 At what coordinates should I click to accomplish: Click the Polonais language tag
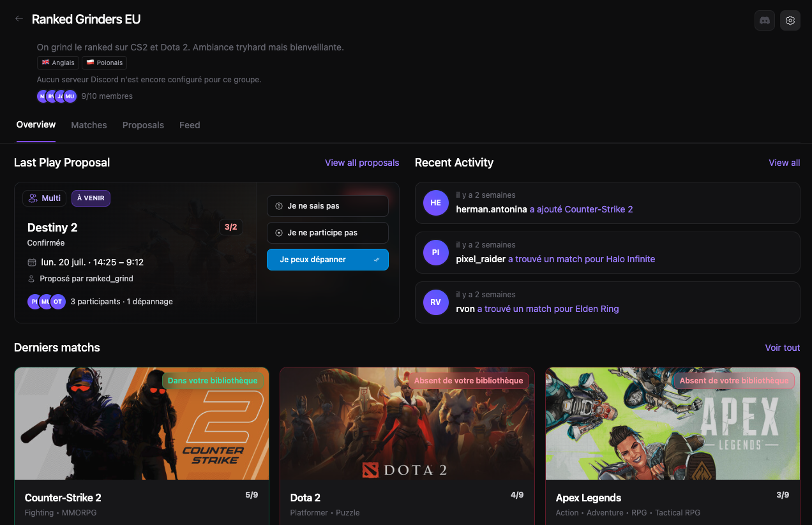coord(105,63)
